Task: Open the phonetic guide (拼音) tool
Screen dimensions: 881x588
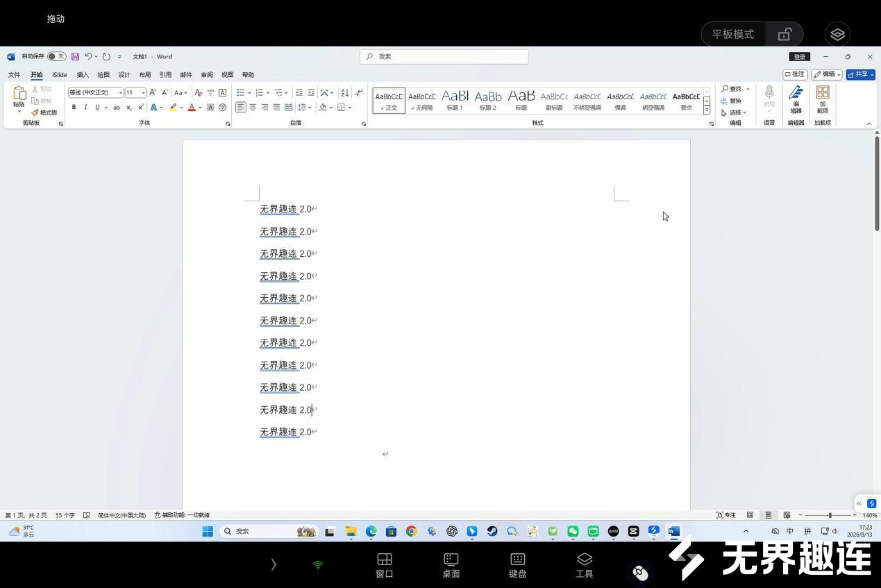Action: click(210, 92)
